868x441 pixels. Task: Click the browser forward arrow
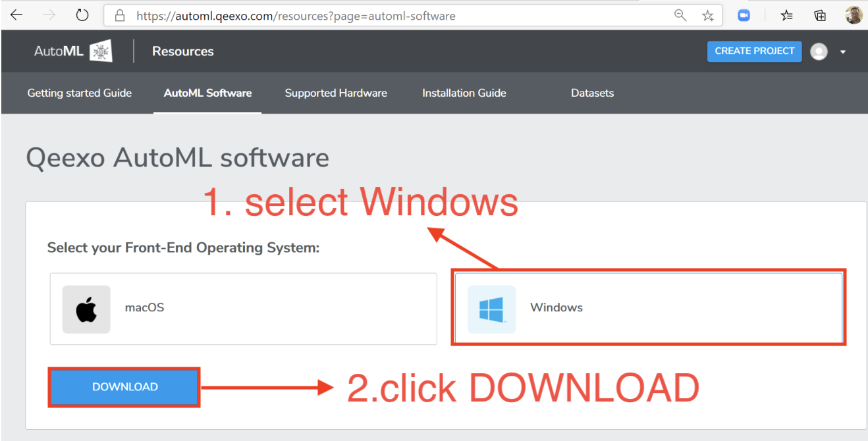49,15
